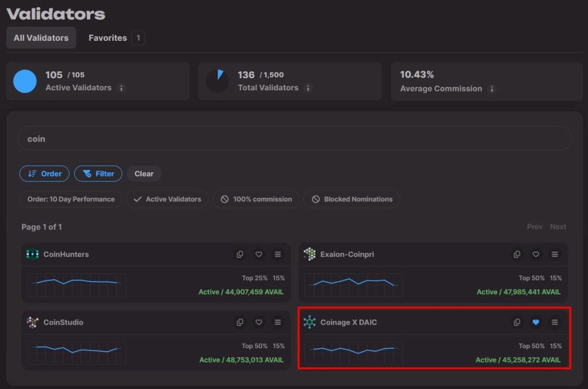
Task: Show info for Total Validators
Action: 308,88
